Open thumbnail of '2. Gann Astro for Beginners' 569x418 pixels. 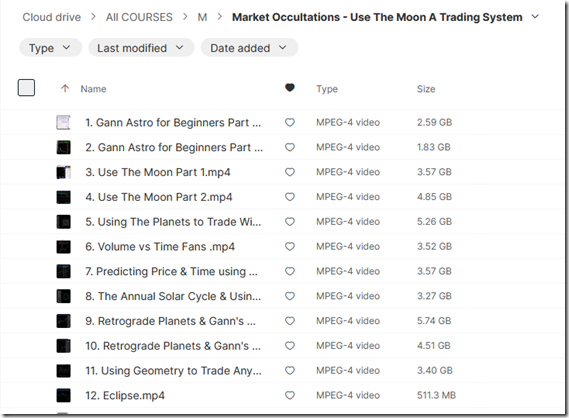pos(64,147)
